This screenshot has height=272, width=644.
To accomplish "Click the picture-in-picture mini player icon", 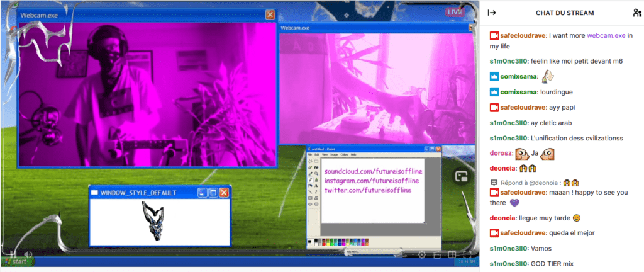I will pos(461,178).
